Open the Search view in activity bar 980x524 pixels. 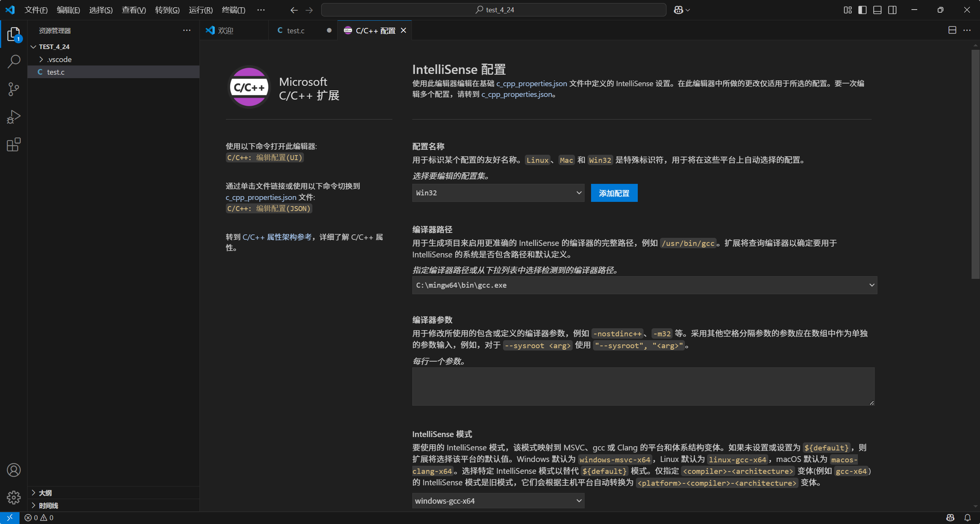pos(14,61)
